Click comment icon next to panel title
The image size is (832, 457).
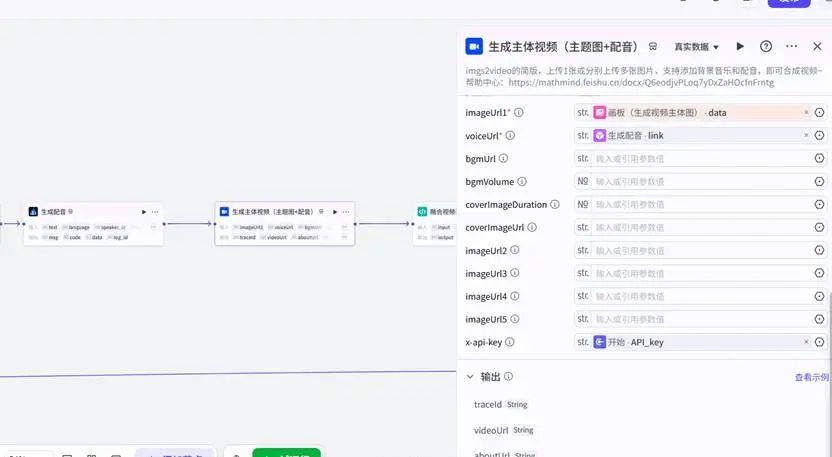coord(653,47)
